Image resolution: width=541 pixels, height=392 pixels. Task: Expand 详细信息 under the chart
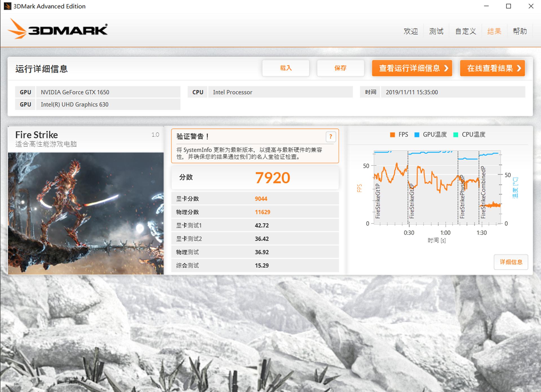tap(511, 262)
